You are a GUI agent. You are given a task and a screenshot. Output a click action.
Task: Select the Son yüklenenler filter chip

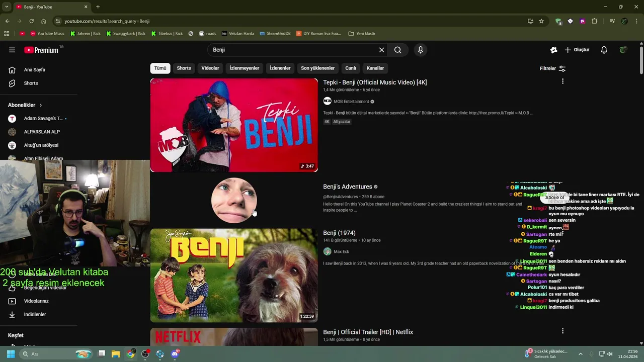pyautogui.click(x=317, y=68)
